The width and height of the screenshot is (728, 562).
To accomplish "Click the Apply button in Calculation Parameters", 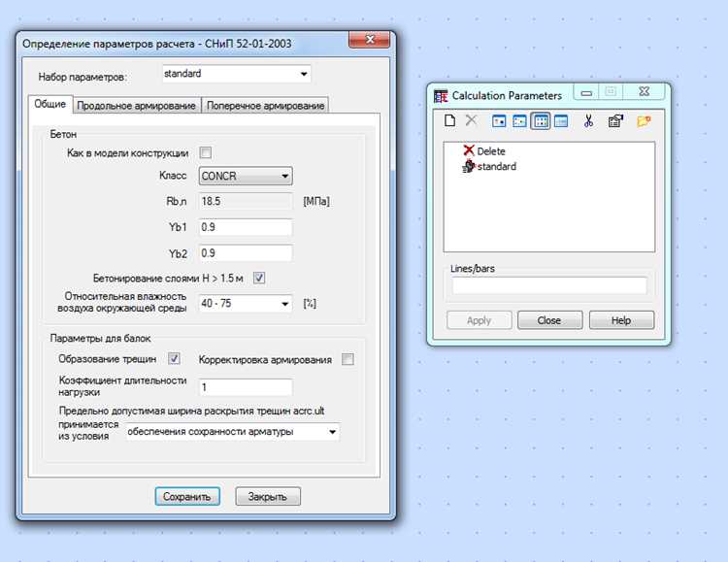I will click(x=480, y=320).
